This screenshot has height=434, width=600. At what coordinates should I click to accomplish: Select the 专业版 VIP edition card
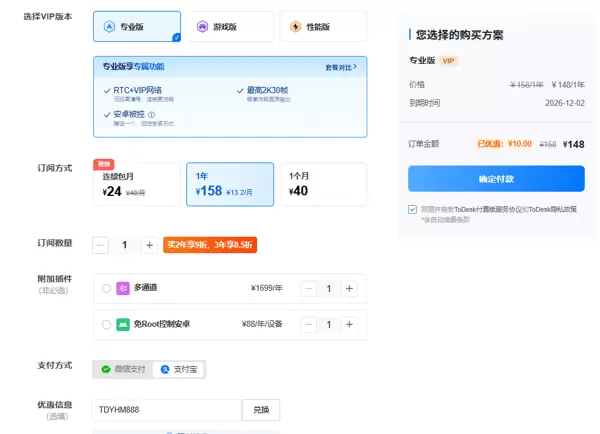click(136, 27)
